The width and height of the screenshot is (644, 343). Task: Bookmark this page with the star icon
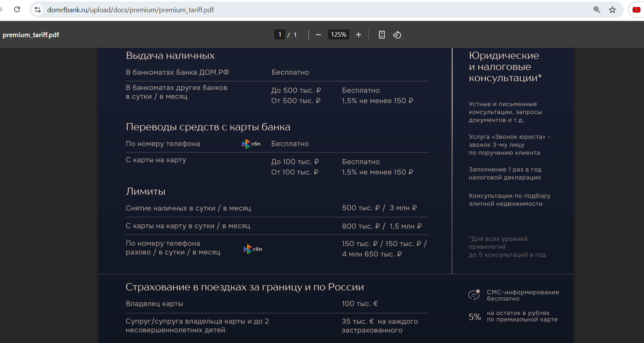coord(613,10)
